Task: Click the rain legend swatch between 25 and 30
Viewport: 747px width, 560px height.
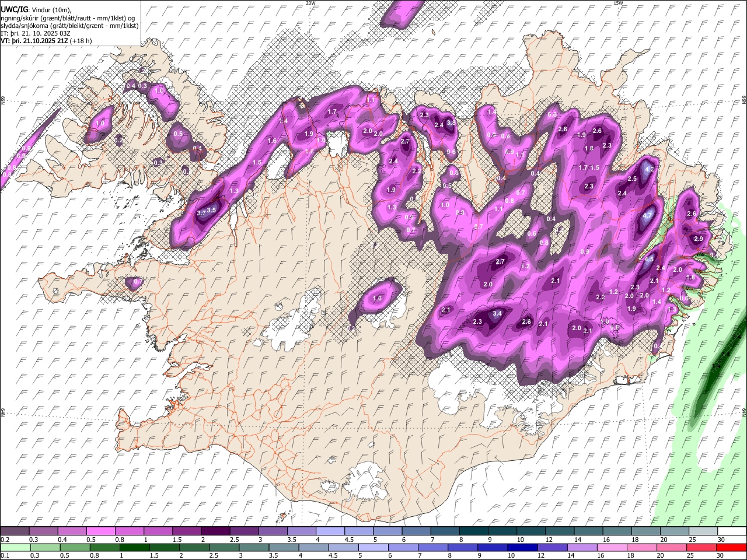Action: [701, 547]
